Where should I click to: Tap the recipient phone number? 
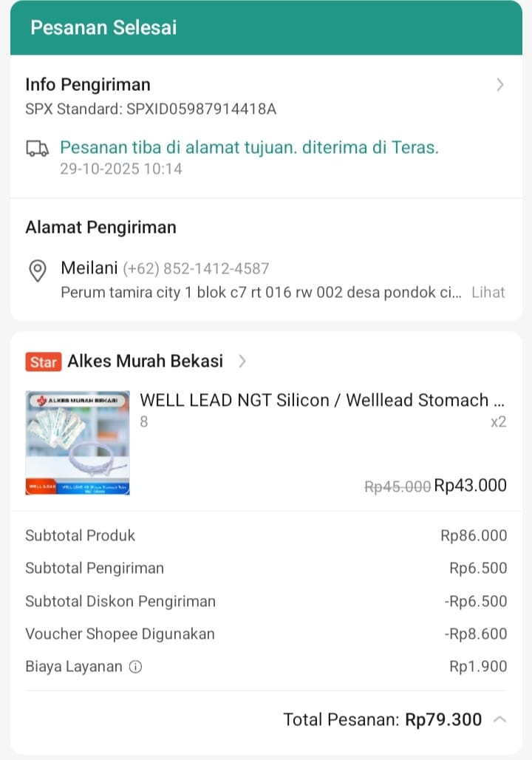[x=196, y=268]
